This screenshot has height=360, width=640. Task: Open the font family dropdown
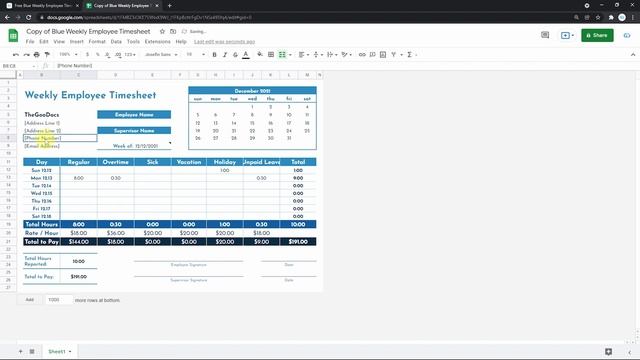(161, 55)
